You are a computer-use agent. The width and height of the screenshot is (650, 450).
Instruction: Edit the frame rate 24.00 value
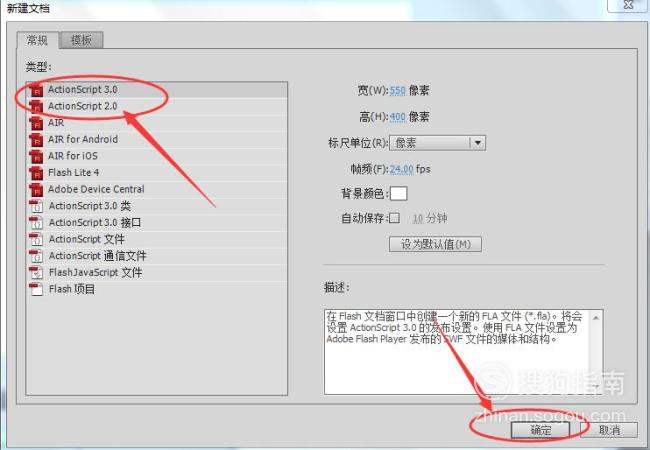(x=401, y=169)
